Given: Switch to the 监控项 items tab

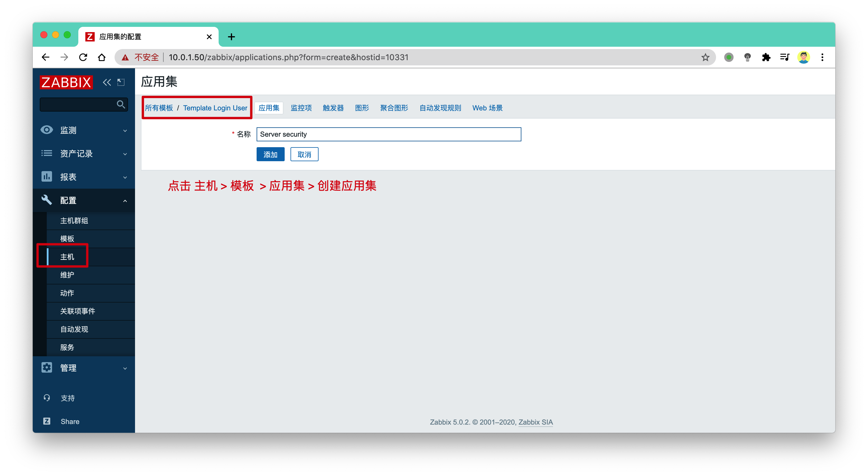Looking at the screenshot, I should 301,108.
